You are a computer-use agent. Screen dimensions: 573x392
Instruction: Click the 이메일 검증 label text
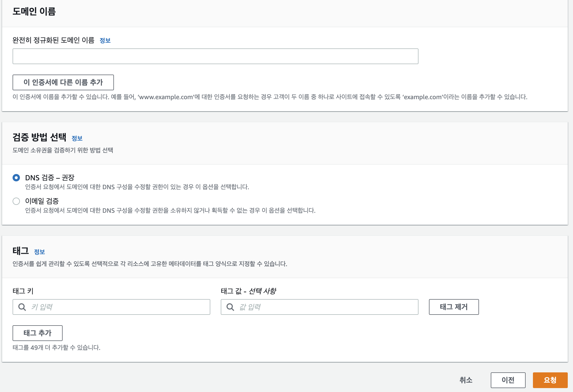(x=42, y=201)
